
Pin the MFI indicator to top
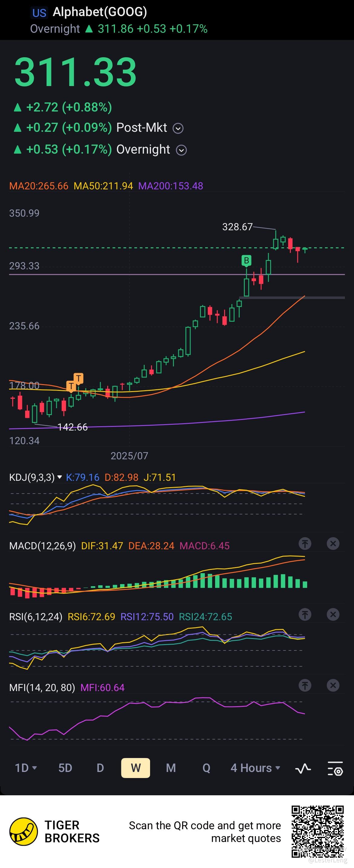pyautogui.click(x=305, y=685)
